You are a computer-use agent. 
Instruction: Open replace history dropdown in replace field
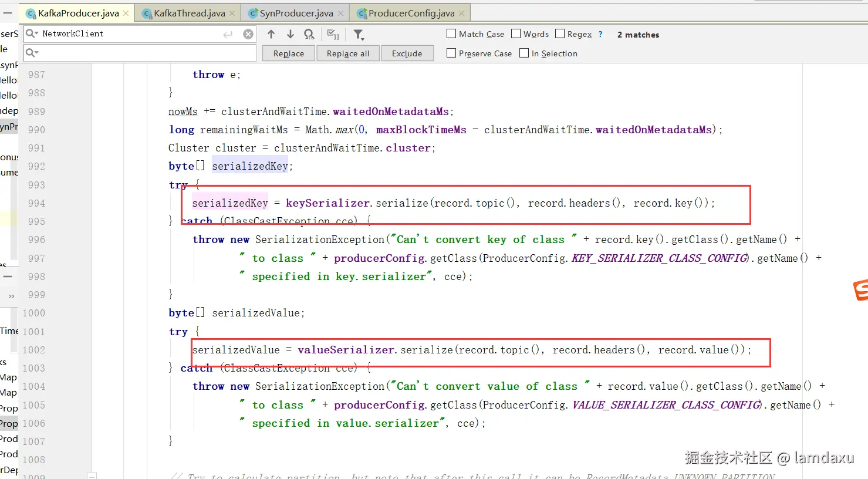point(32,53)
